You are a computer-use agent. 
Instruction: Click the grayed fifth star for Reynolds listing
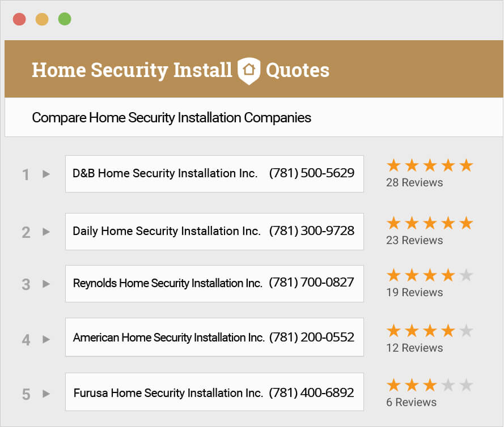tap(465, 275)
